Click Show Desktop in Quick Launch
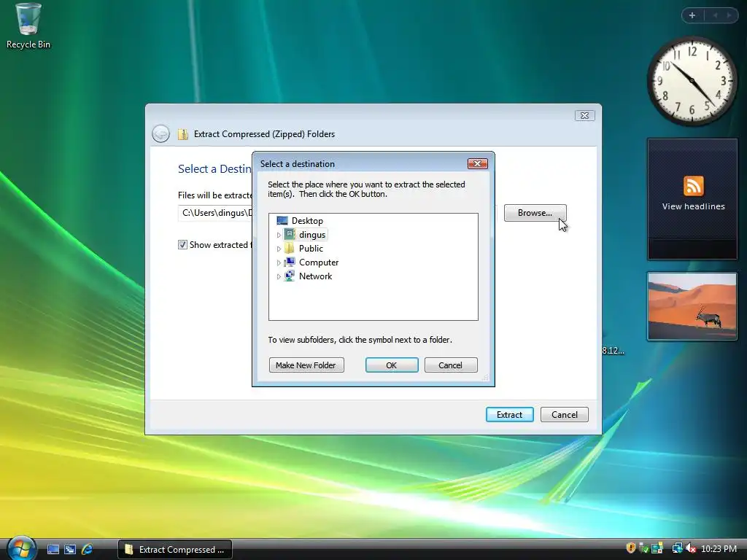747x560 pixels. coord(53,549)
